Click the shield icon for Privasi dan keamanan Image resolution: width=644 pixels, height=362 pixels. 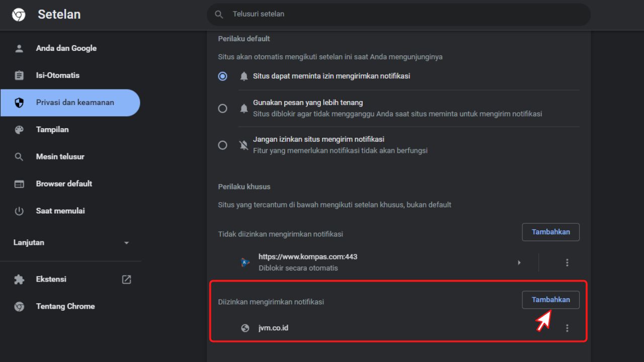[x=19, y=103]
